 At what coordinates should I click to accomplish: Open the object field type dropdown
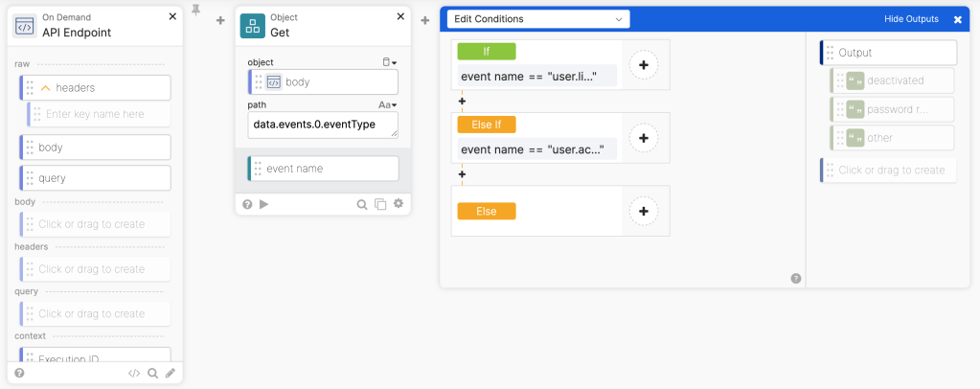(x=389, y=62)
